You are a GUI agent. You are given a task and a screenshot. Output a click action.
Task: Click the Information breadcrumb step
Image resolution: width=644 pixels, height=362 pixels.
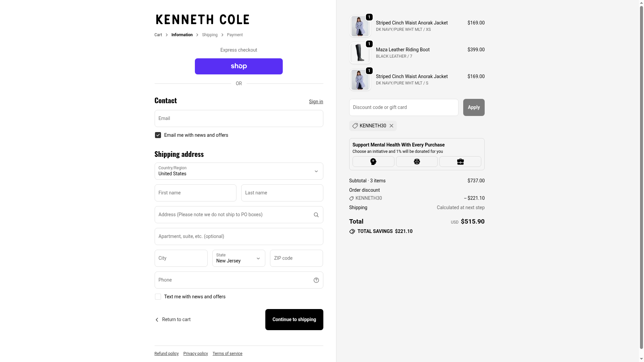(182, 35)
